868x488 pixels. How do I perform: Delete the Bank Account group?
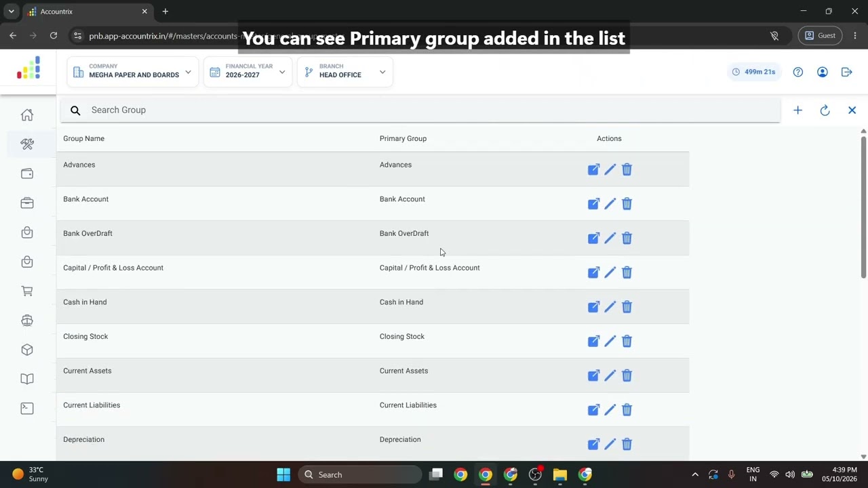(627, 203)
